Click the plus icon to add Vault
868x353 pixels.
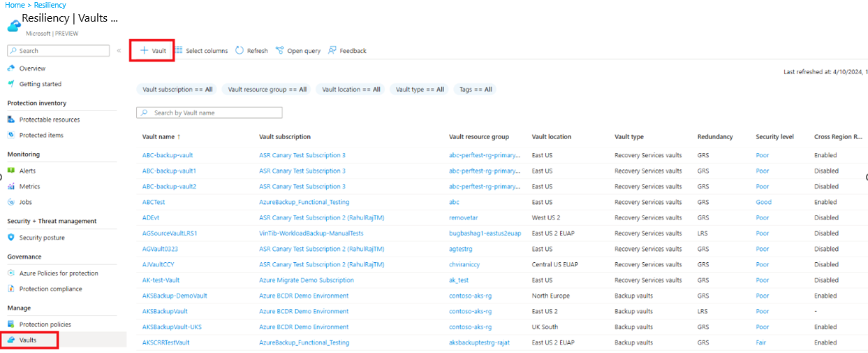pyautogui.click(x=144, y=50)
